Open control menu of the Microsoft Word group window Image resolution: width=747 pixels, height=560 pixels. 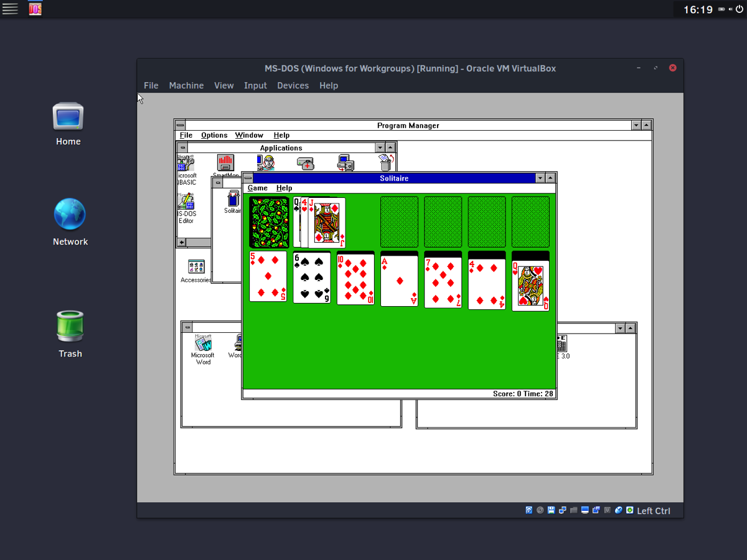click(187, 327)
